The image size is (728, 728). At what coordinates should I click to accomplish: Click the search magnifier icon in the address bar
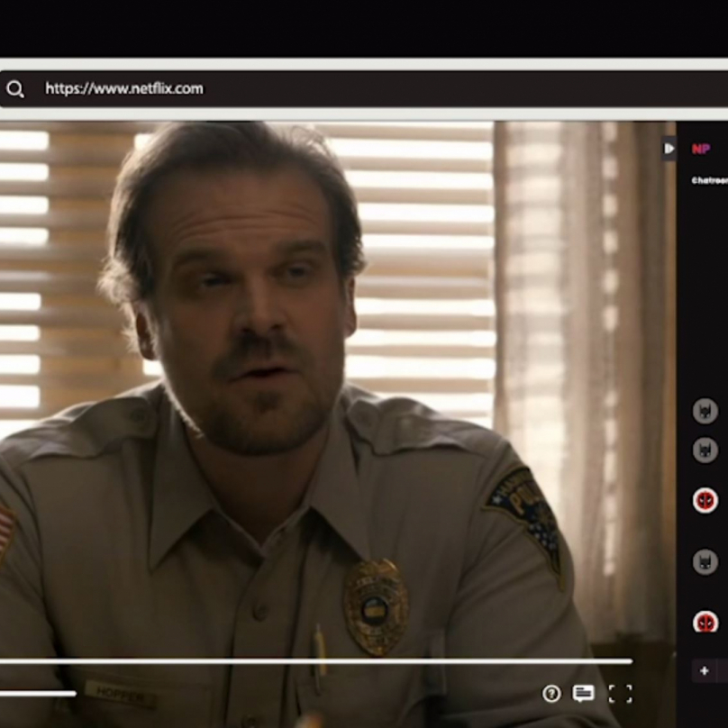tap(14, 88)
